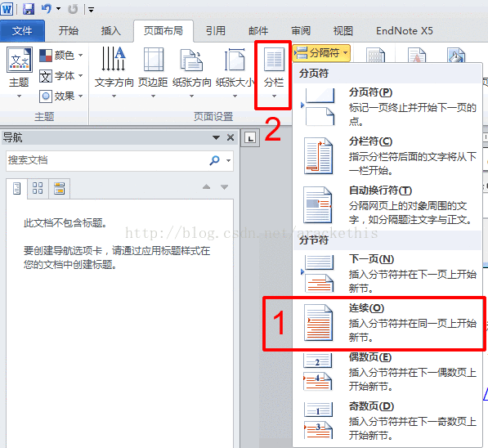Open the EndNote X5 tab

(x=405, y=30)
